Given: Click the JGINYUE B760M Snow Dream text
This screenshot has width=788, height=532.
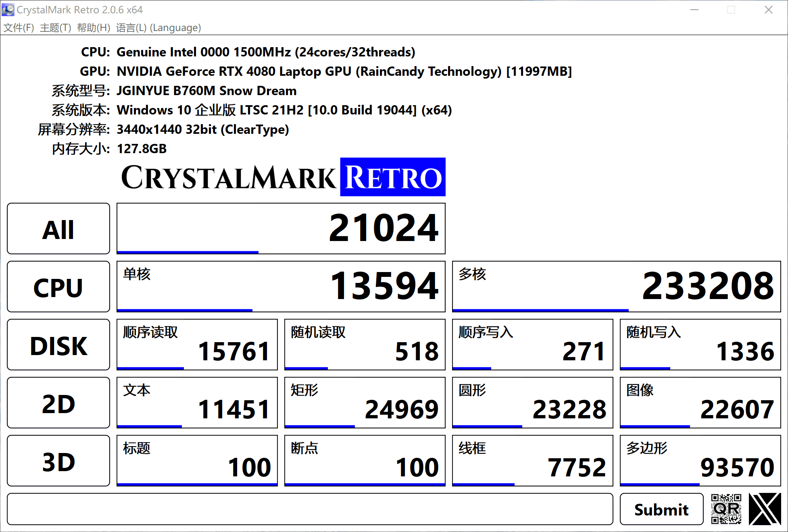Looking at the screenshot, I should [206, 91].
